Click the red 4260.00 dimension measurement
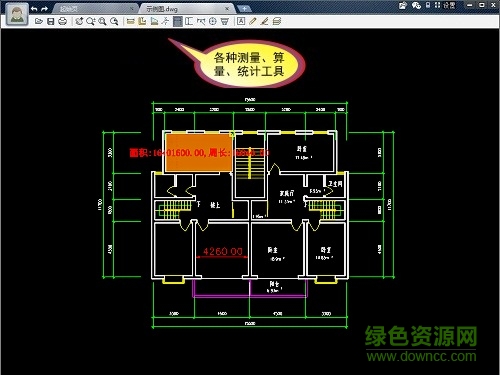 223,251
